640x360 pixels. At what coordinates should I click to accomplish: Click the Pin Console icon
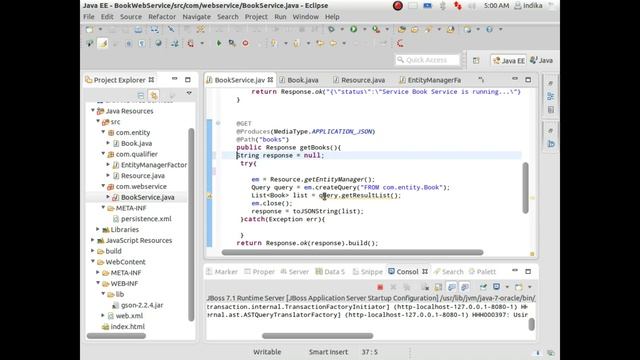483,287
